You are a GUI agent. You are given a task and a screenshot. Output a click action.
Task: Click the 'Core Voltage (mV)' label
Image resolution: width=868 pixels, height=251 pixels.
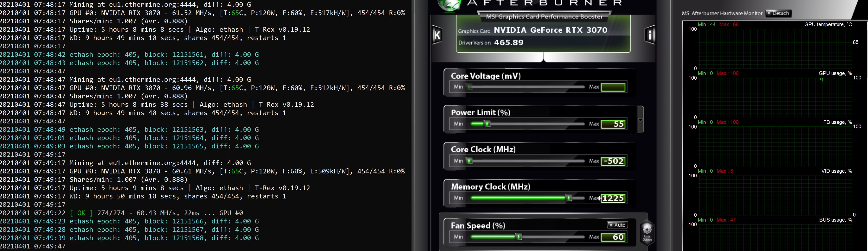(485, 76)
